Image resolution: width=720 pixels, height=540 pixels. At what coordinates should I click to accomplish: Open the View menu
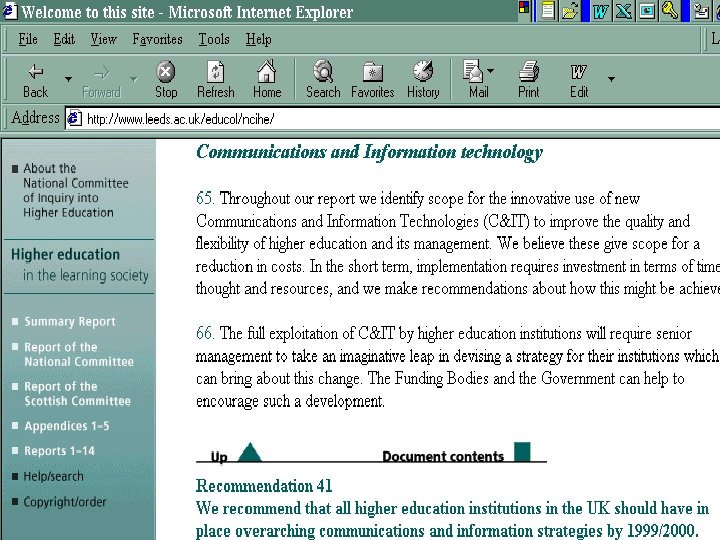103,39
